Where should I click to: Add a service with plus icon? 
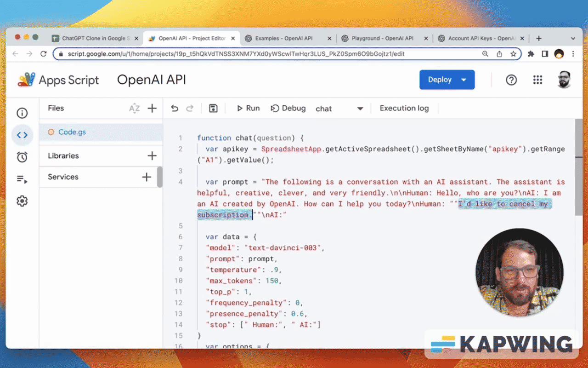coord(147,177)
